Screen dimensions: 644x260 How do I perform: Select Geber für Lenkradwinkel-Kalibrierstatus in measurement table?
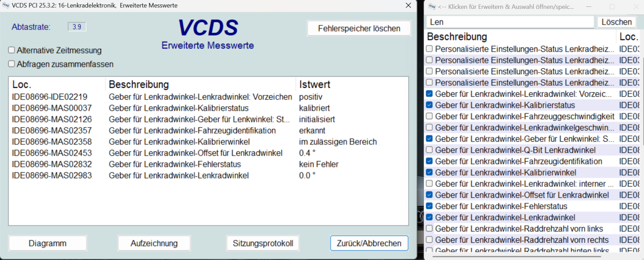tap(179, 108)
